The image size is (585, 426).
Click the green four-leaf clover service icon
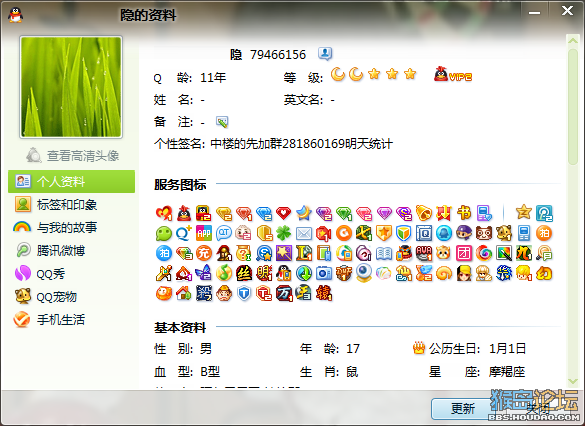point(284,234)
